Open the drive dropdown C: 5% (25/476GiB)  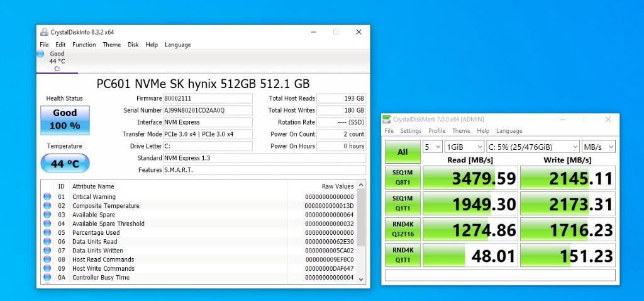click(x=533, y=147)
